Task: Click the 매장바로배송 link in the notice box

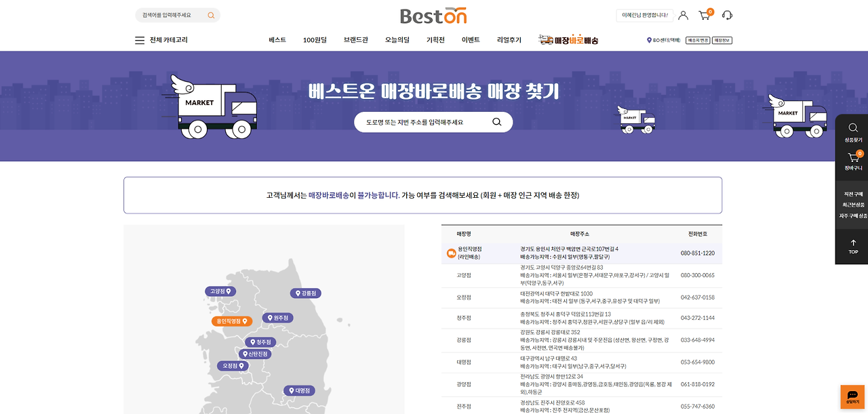Action: 329,195
